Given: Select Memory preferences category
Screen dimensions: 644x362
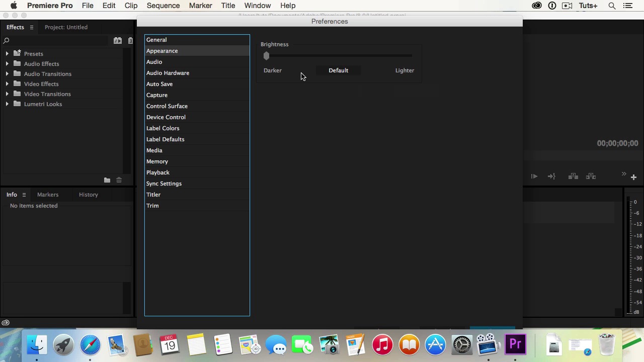Looking at the screenshot, I should click(x=197, y=161).
